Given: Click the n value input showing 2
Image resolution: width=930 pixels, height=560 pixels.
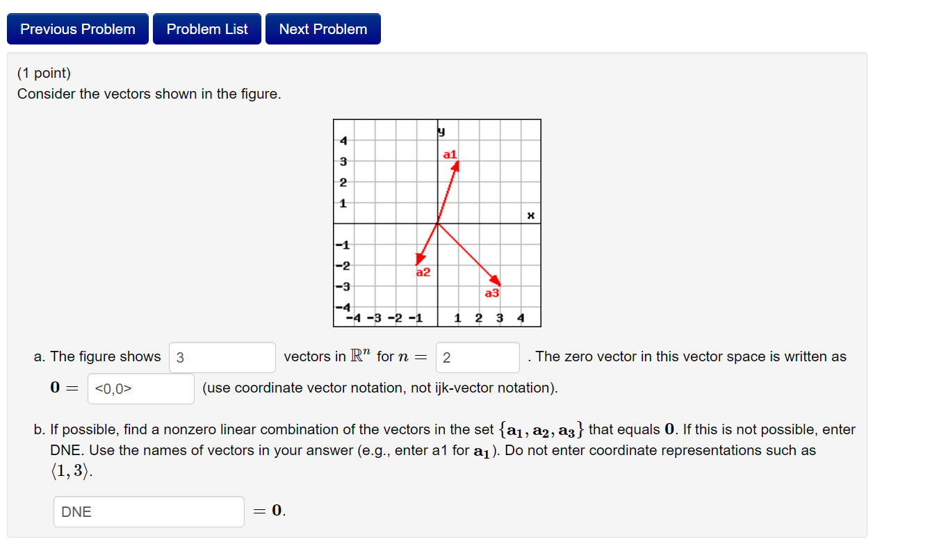Looking at the screenshot, I should (x=477, y=357).
